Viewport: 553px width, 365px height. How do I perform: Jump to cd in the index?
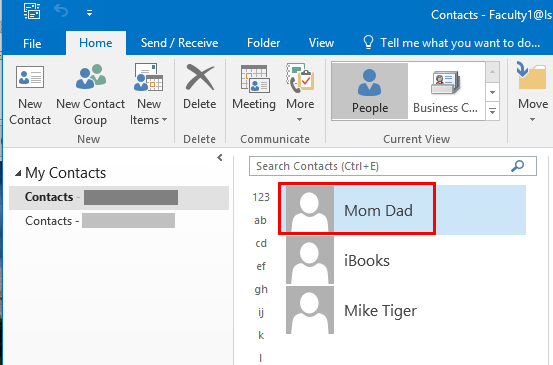coord(261,243)
